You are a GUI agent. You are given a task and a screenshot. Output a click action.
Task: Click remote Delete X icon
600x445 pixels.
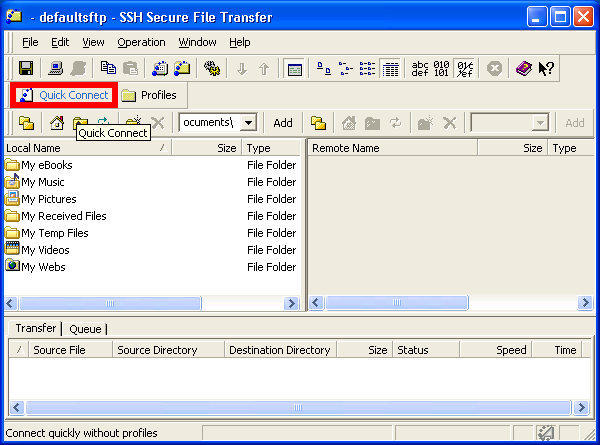(450, 123)
